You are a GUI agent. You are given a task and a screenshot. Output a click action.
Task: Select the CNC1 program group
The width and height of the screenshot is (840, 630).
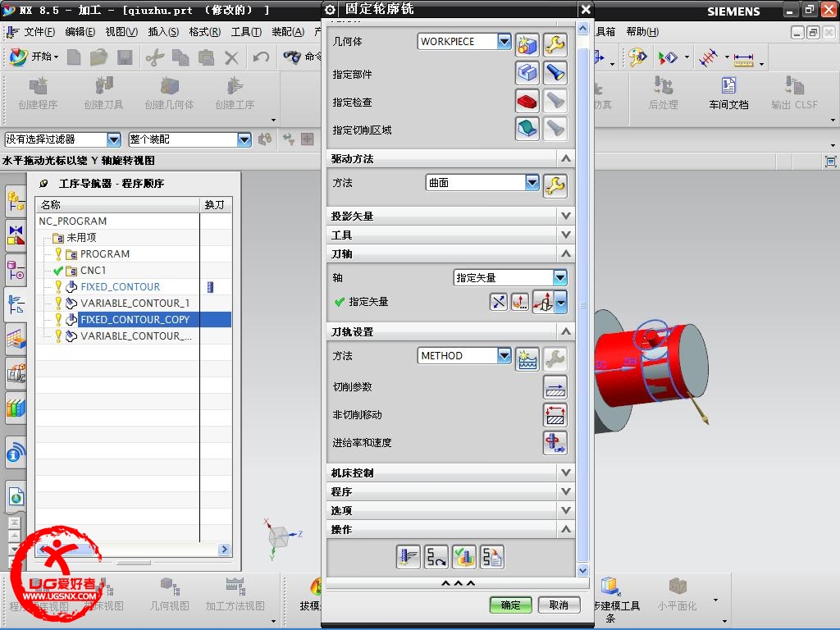(x=94, y=271)
